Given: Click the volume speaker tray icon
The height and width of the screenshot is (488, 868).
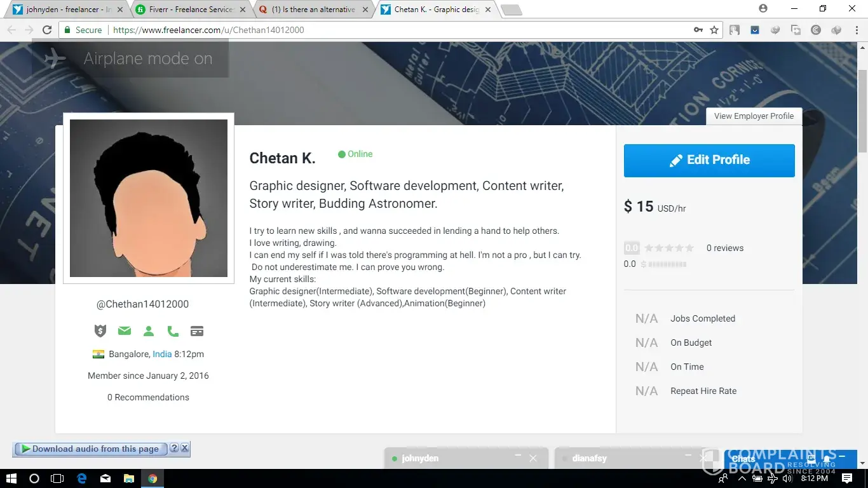Looking at the screenshot, I should click(x=788, y=478).
